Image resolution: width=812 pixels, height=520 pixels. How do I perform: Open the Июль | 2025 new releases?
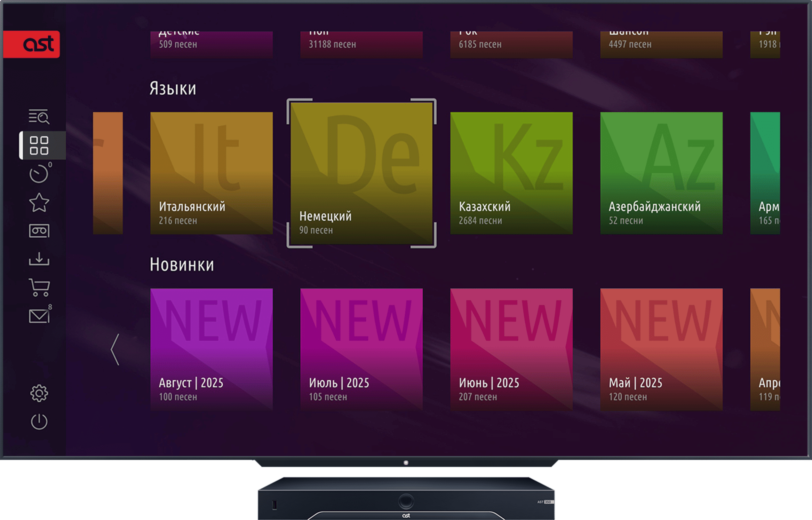362,349
